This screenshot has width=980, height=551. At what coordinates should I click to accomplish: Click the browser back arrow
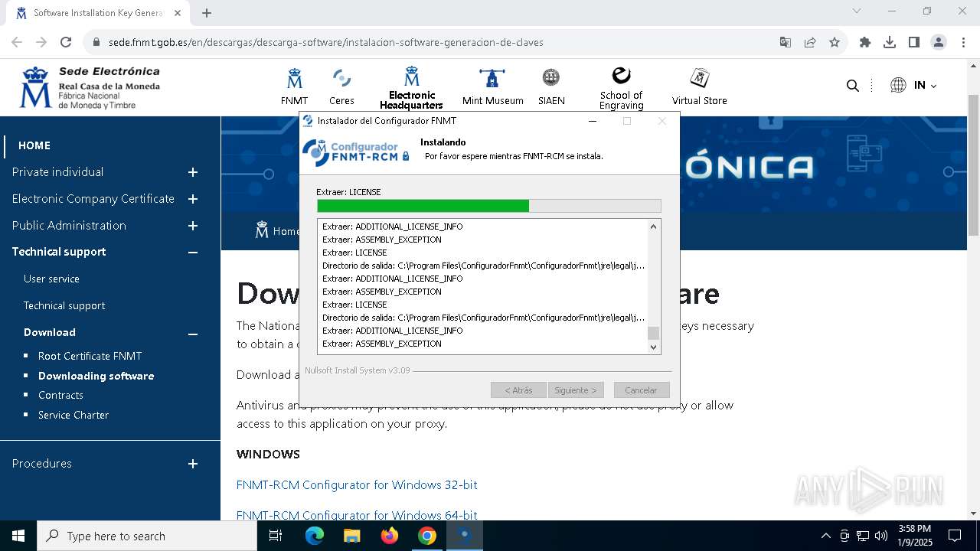click(17, 42)
